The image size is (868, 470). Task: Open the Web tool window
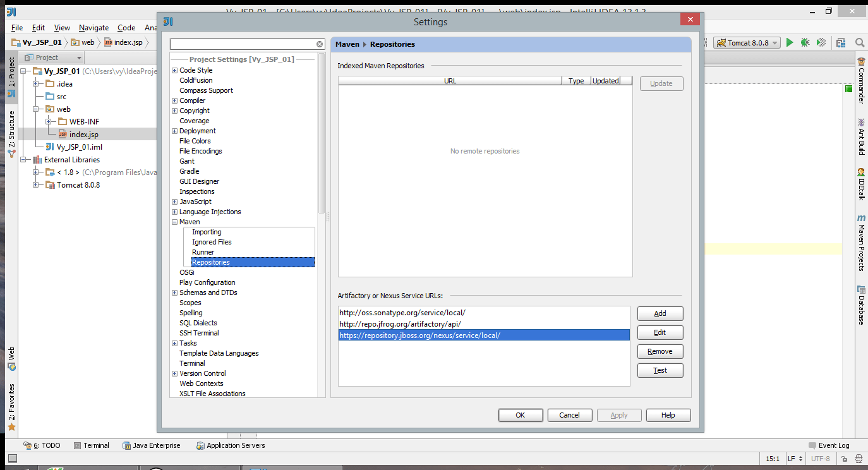[11, 358]
